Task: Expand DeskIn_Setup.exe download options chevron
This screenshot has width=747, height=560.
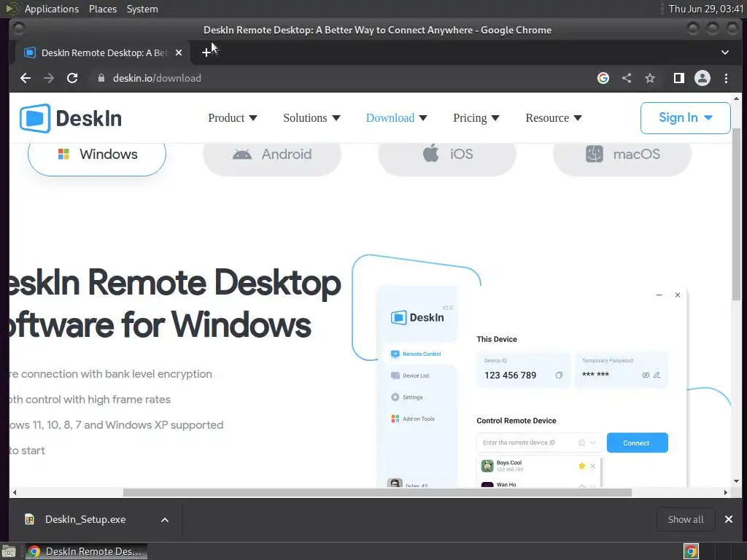Action: [x=165, y=520]
